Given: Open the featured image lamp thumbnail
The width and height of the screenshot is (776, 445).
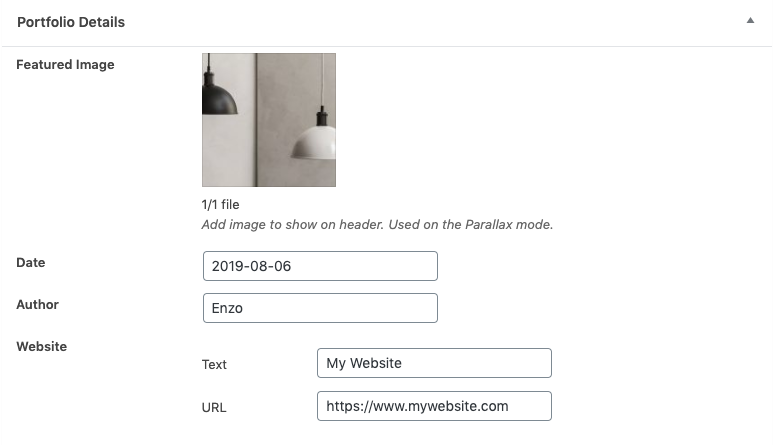Looking at the screenshot, I should coord(269,120).
